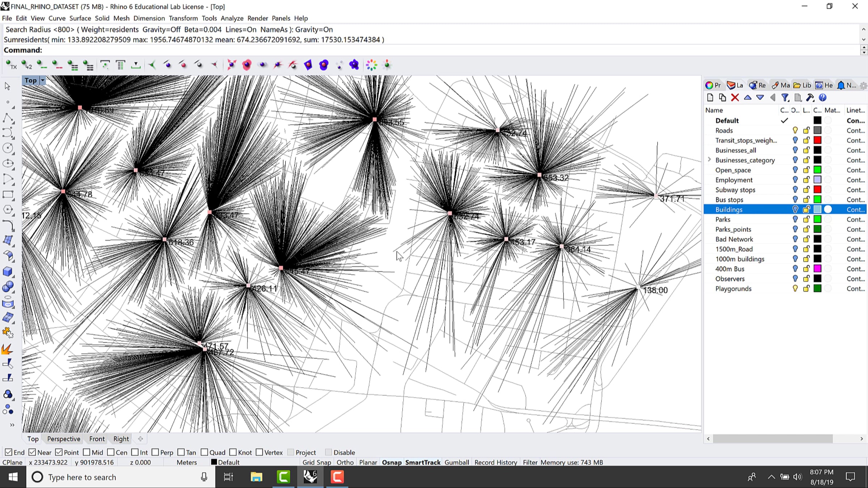
Task: Toggle the Point osnap checkbox
Action: (59, 452)
